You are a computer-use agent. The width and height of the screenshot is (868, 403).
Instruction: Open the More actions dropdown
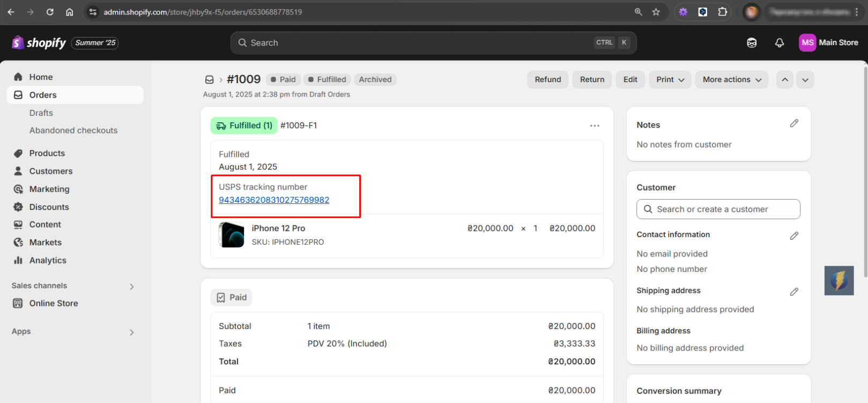tap(732, 79)
